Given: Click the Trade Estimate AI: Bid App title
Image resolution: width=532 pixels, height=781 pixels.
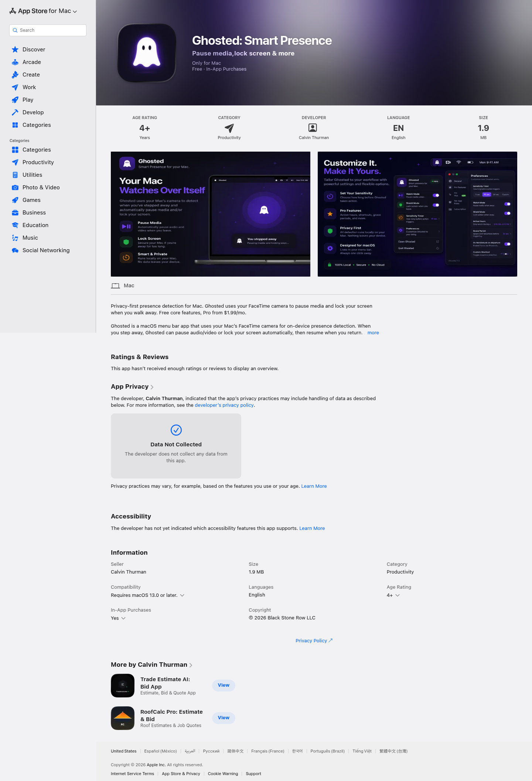Looking at the screenshot, I should (x=165, y=683).
